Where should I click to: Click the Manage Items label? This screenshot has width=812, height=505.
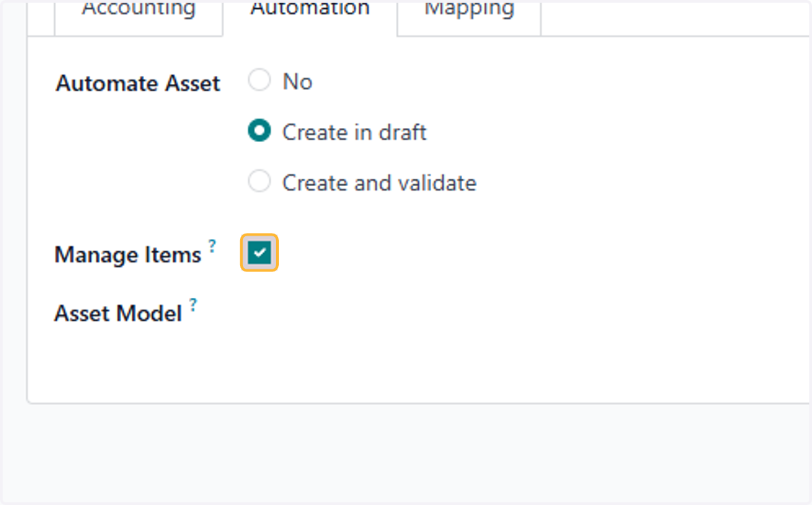coord(128,255)
